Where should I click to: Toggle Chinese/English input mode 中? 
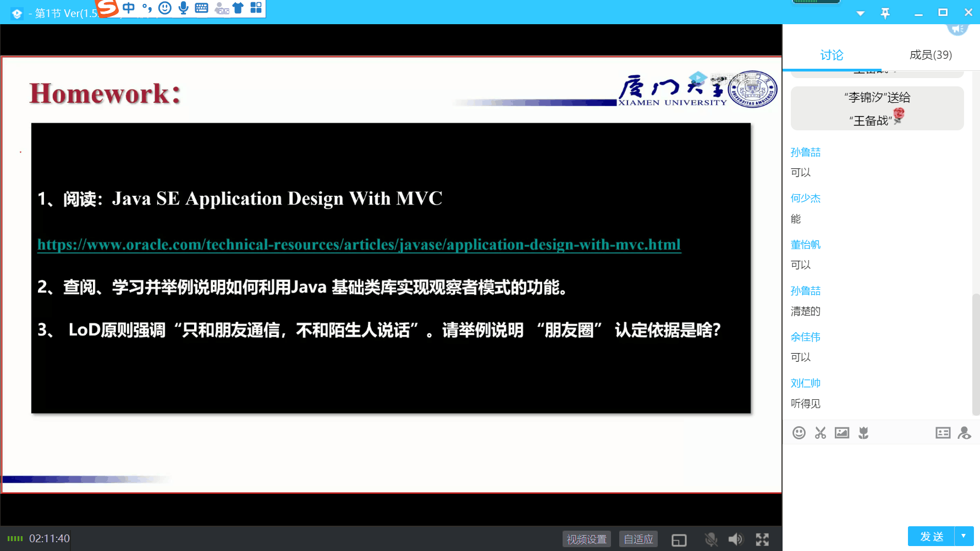129,8
